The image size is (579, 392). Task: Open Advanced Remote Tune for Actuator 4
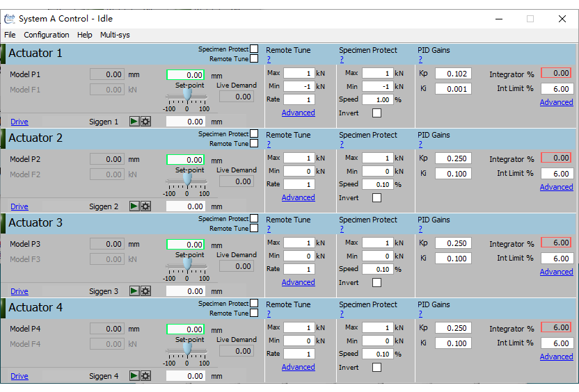[x=298, y=367]
